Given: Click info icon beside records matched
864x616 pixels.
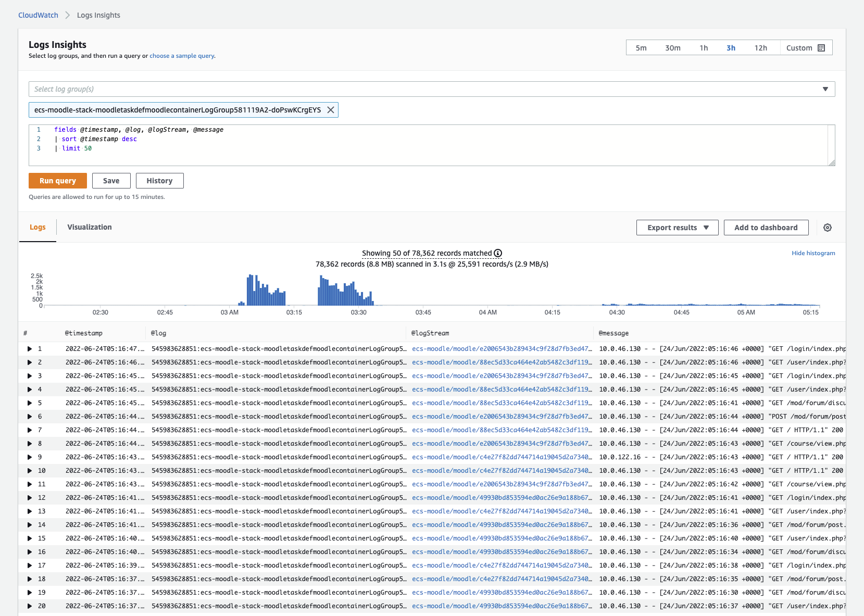Looking at the screenshot, I should 498,253.
